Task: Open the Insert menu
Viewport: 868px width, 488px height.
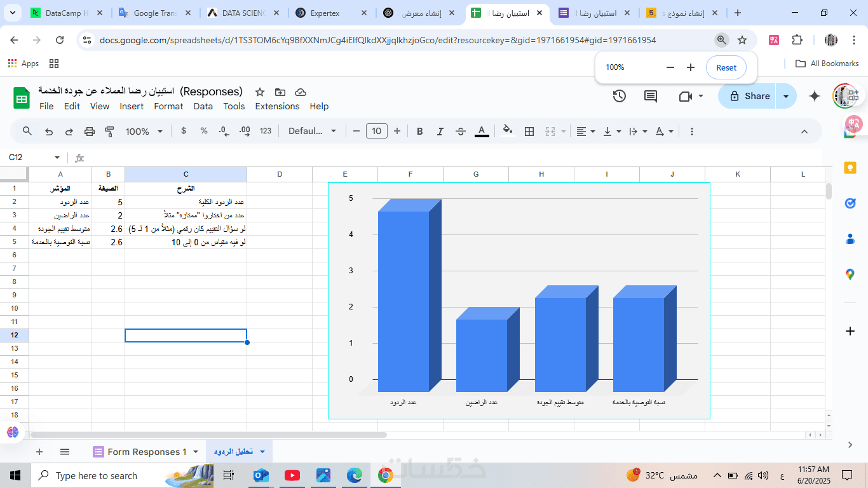Action: pyautogui.click(x=132, y=106)
